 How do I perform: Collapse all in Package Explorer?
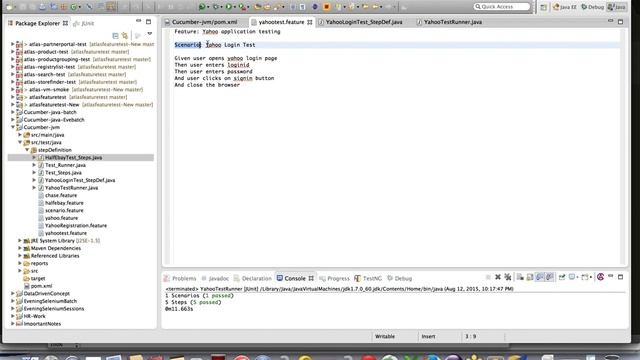115,36
